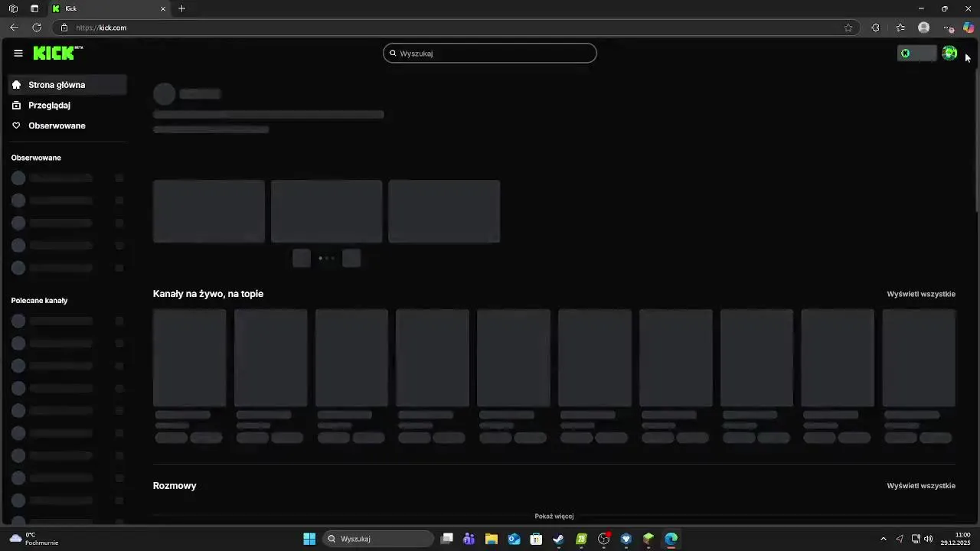Click the Windows taskbar search box

tap(378, 539)
